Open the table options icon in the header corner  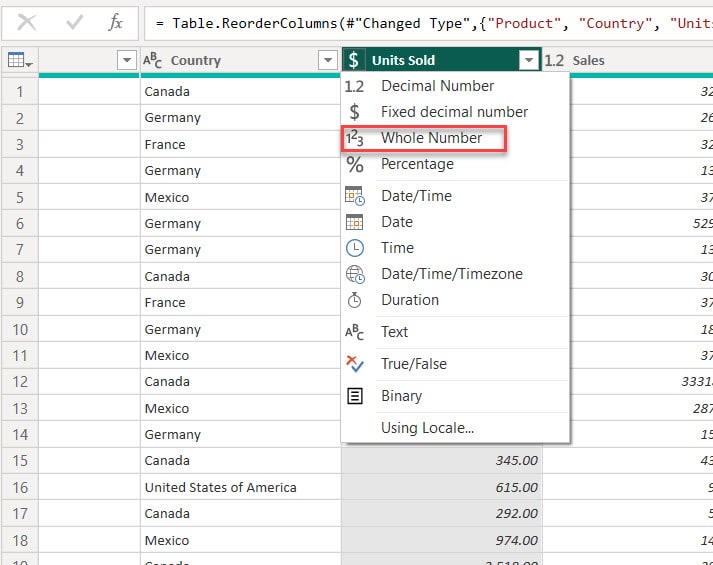tap(20, 60)
